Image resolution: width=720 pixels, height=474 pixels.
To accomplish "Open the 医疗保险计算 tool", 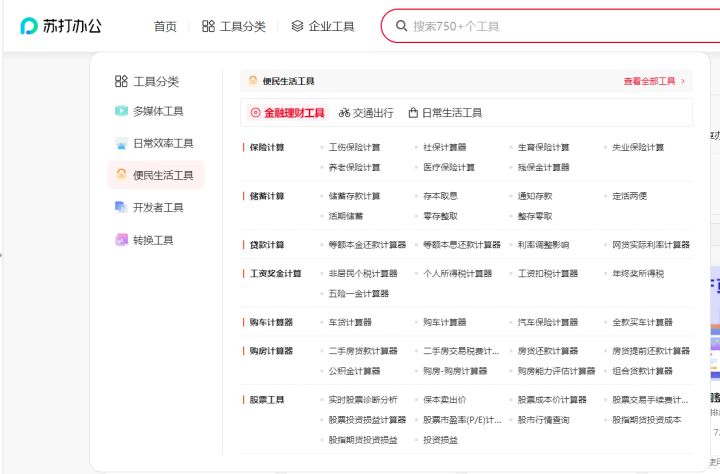I will coord(449,167).
